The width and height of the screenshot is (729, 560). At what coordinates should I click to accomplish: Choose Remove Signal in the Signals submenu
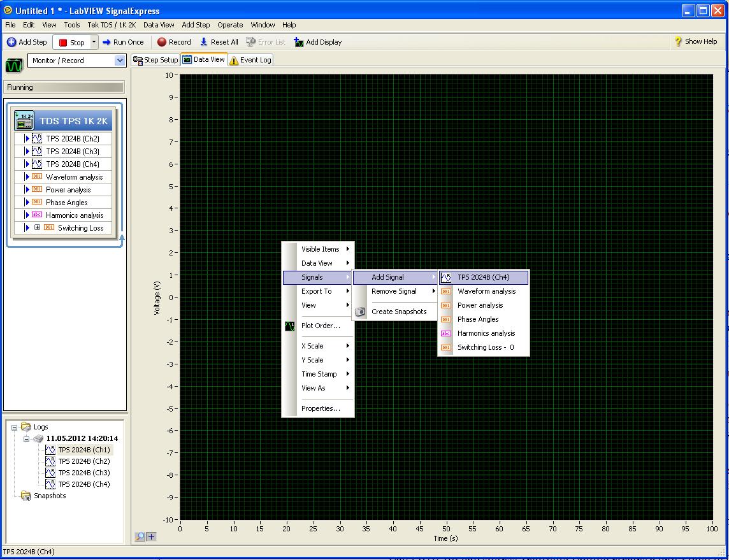click(x=394, y=291)
